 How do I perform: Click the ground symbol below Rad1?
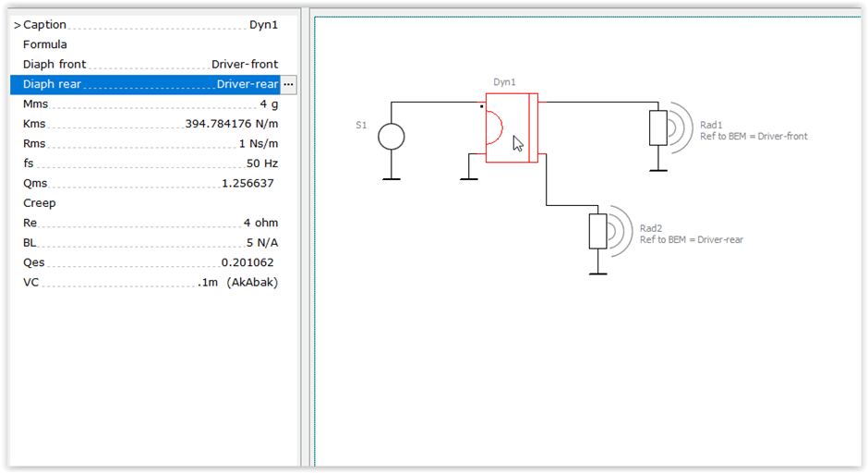click(657, 168)
